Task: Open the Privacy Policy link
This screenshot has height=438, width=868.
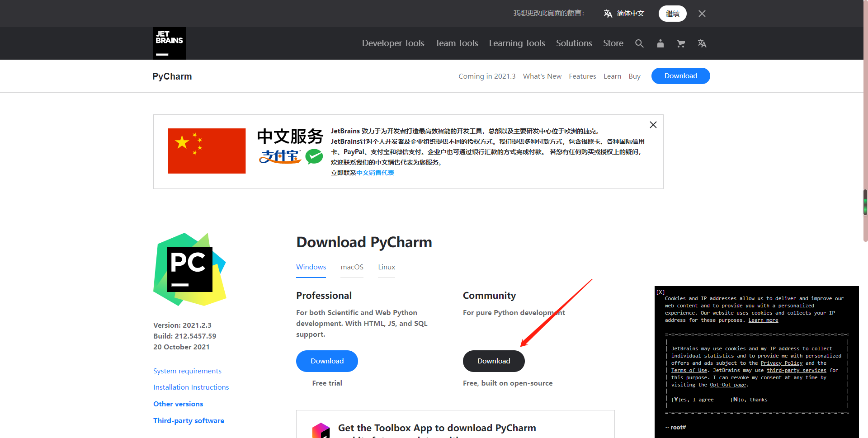Action: tap(782, 363)
